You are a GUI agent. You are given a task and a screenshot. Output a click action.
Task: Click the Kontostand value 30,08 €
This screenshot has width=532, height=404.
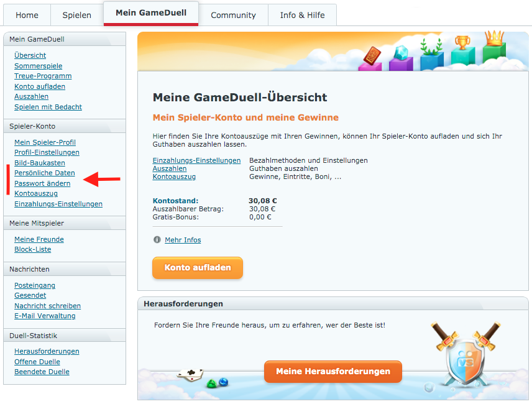(263, 201)
